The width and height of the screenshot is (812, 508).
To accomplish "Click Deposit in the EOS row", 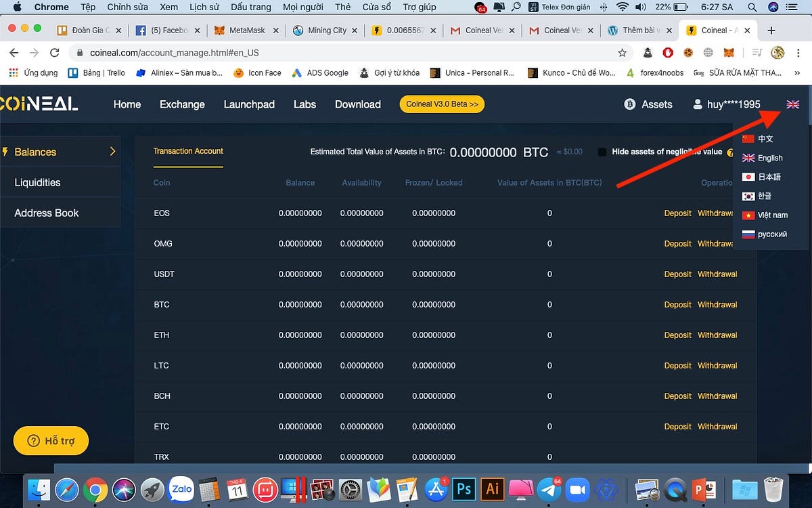I will click(677, 213).
